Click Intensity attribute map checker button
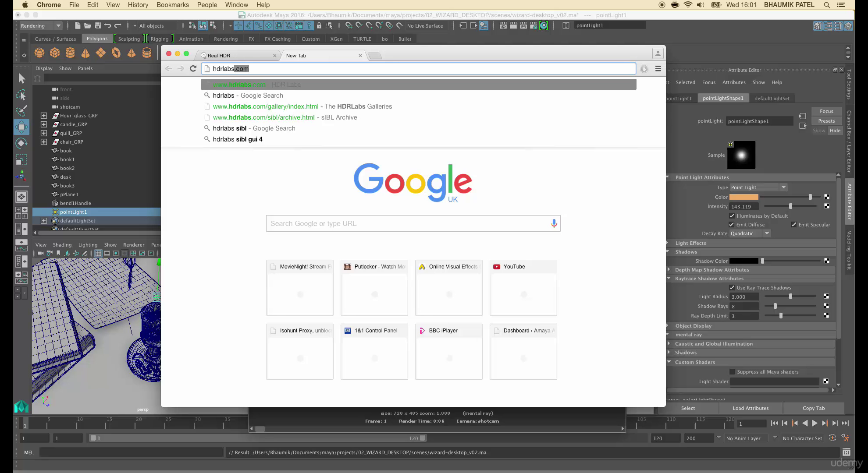868x473 pixels. click(826, 206)
